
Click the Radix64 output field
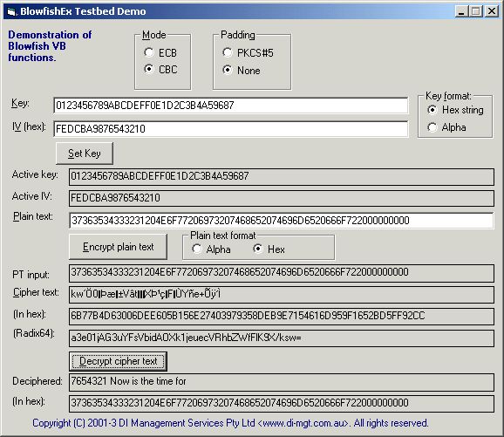pyautogui.click(x=282, y=338)
